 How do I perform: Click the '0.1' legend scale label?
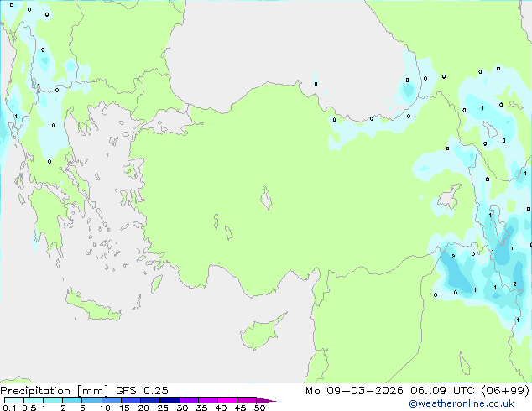pyautogui.click(x=9, y=408)
